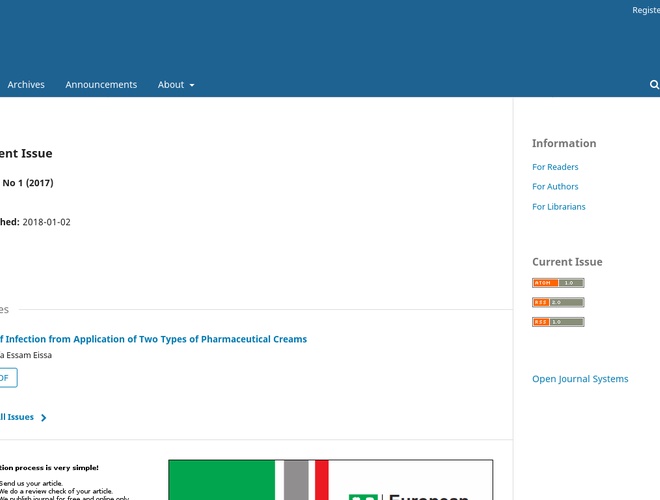The image size is (660, 500).
Task: Expand the About dropdown menu
Action: coord(176,85)
